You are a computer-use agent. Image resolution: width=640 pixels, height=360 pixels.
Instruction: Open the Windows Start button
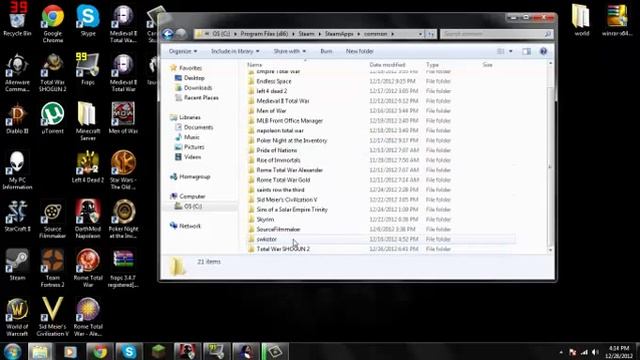[x=12, y=351]
